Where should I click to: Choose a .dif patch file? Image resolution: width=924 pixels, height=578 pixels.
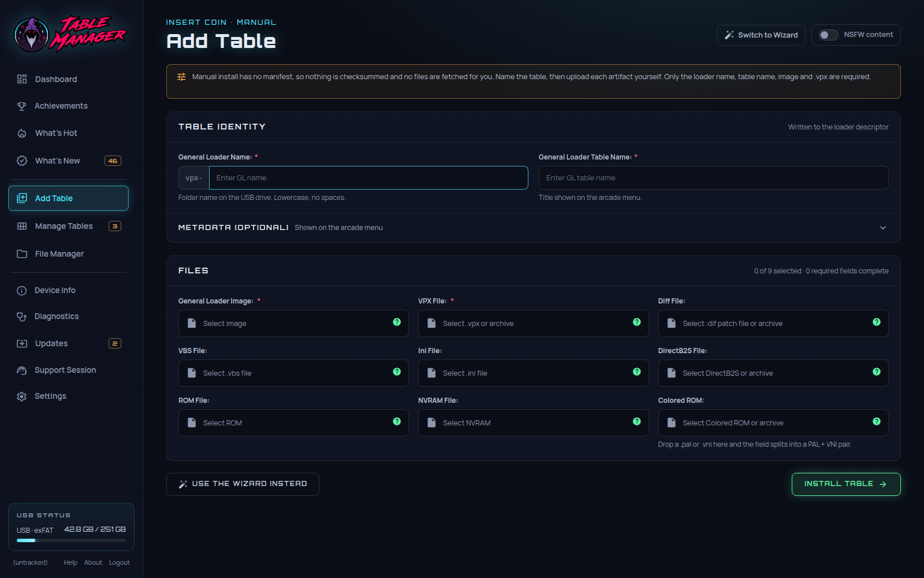tap(773, 324)
